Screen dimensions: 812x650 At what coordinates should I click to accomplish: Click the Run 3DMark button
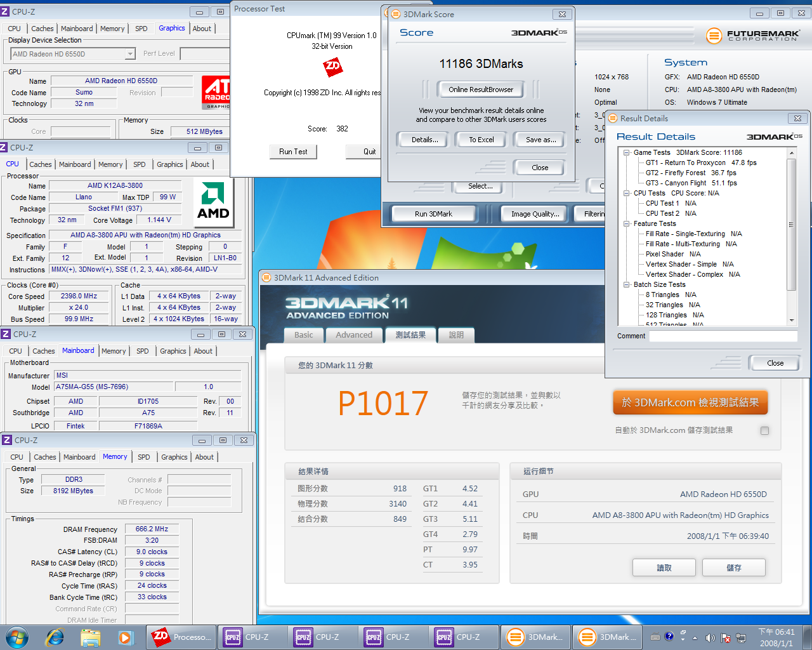coord(434,214)
